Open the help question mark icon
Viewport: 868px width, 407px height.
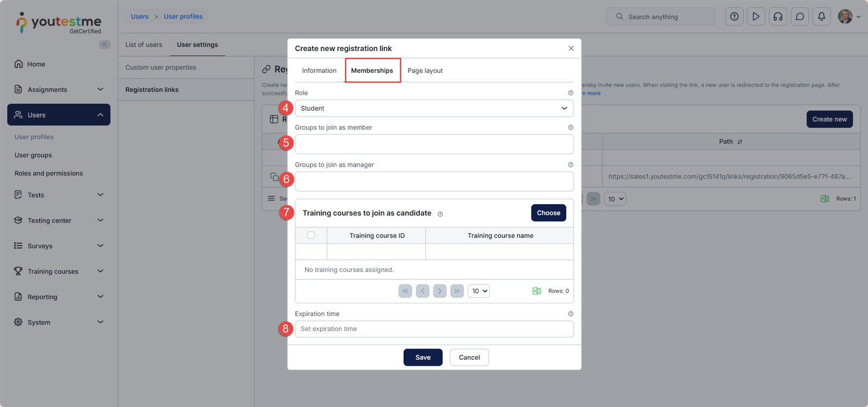coord(735,17)
